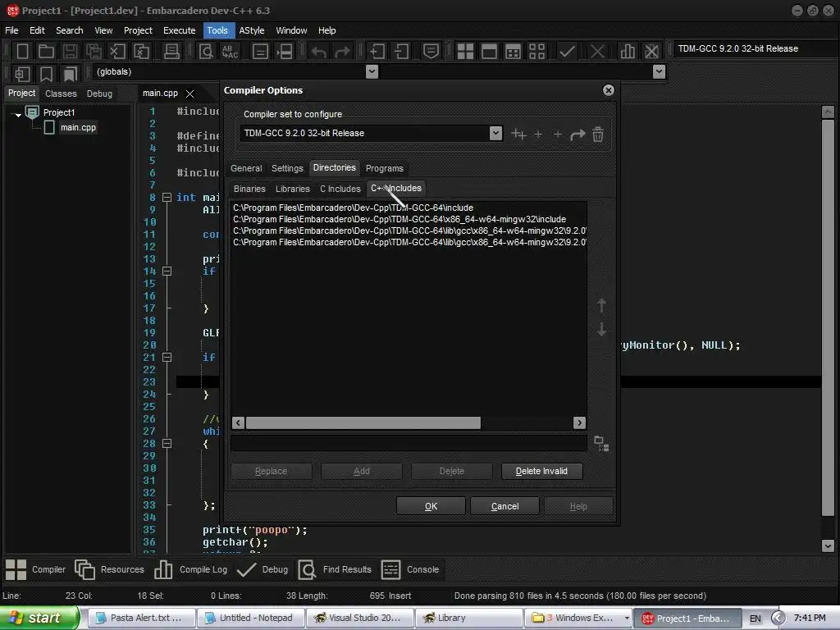
Task: Click the editor vertical scrollbar down arrow
Action: (828, 546)
